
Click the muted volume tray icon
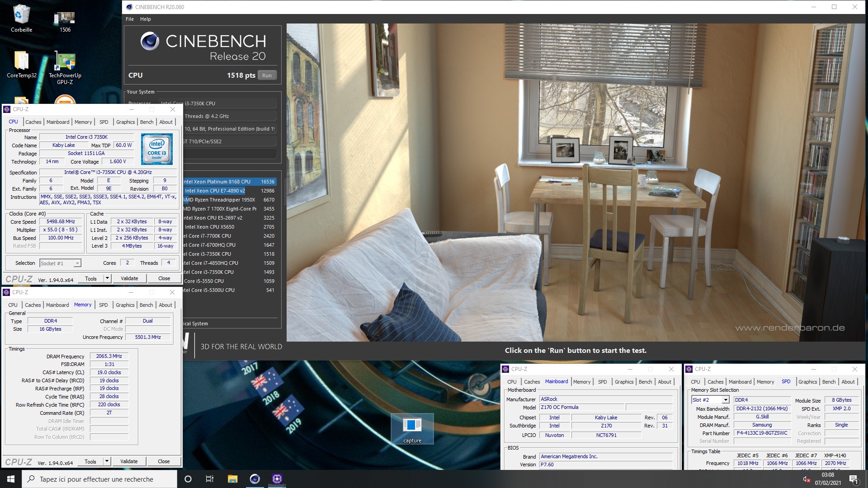[806, 479]
